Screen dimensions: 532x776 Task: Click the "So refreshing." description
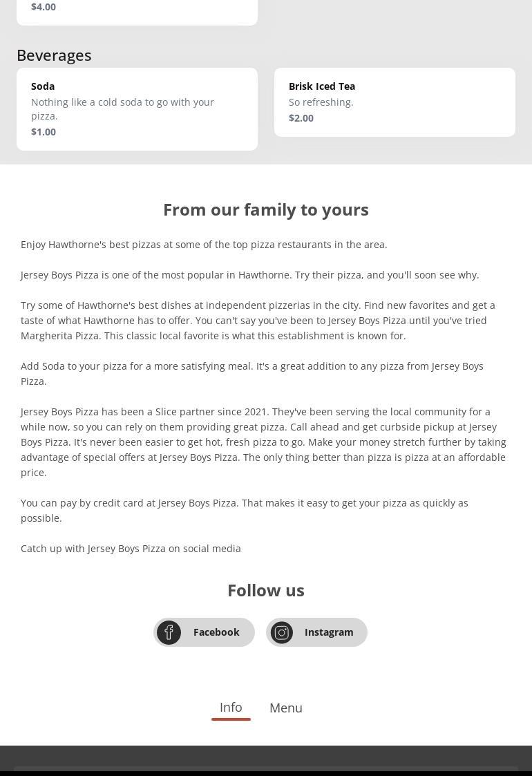pos(321,102)
